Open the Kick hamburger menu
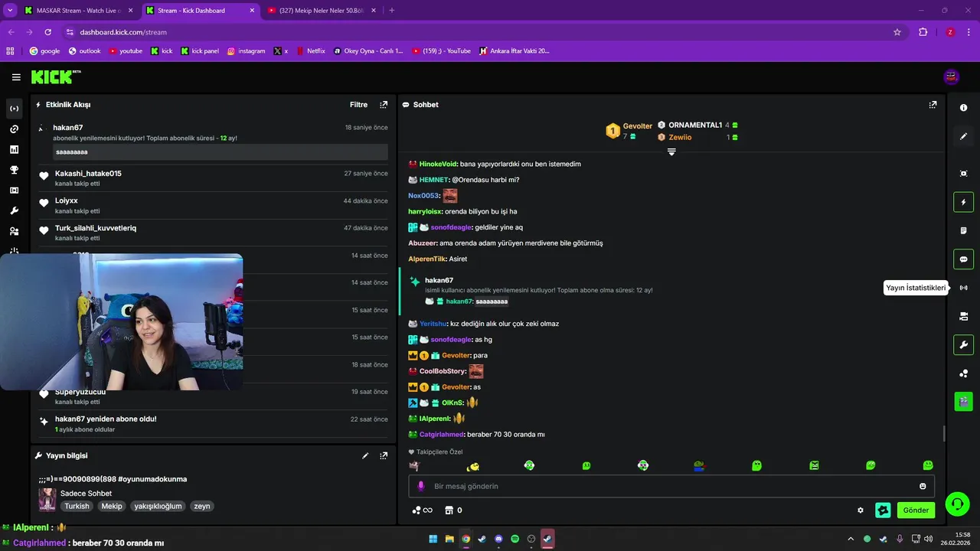 pyautogui.click(x=16, y=77)
